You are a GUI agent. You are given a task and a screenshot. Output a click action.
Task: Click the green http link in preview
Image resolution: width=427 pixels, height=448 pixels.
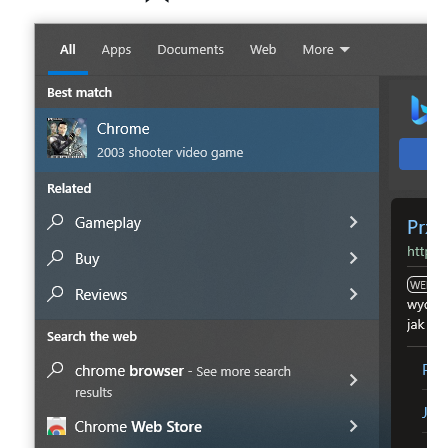click(417, 251)
